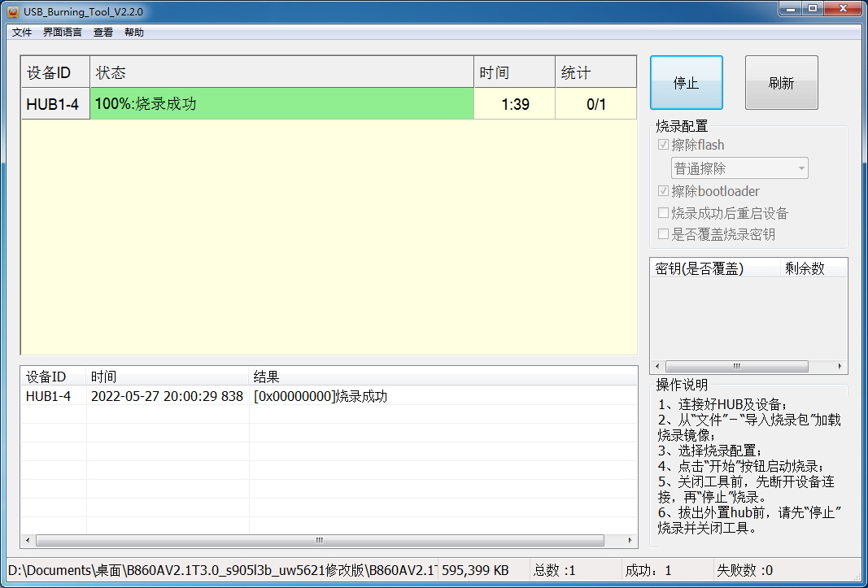Screen dimensions: 868x588
Task: Open the 普通擦除 erase mode dropdown
Action: click(804, 168)
